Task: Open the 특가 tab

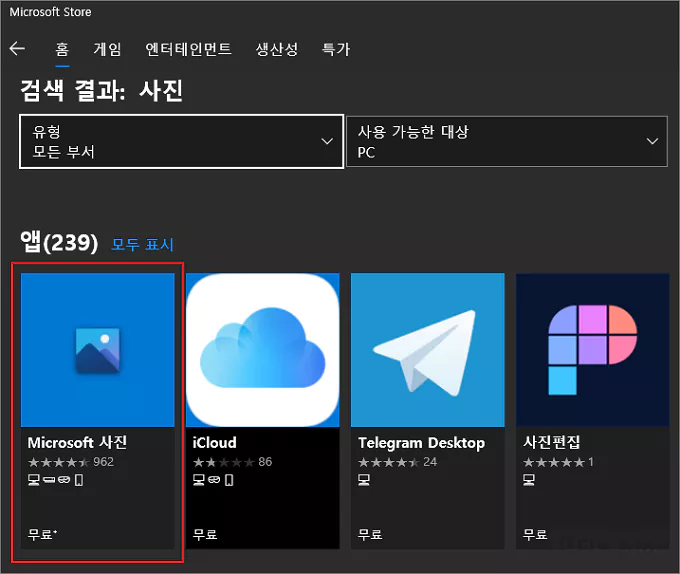Action: [x=335, y=49]
